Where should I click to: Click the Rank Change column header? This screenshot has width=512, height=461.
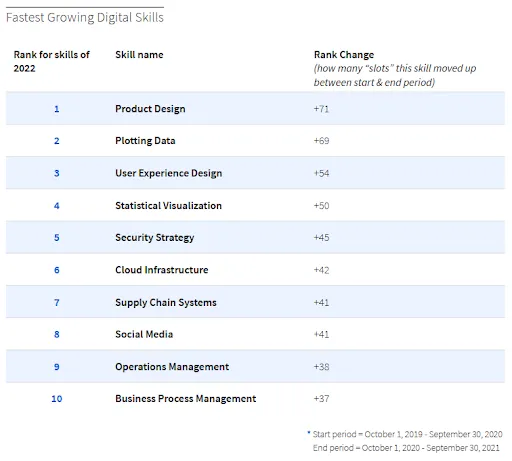click(344, 55)
